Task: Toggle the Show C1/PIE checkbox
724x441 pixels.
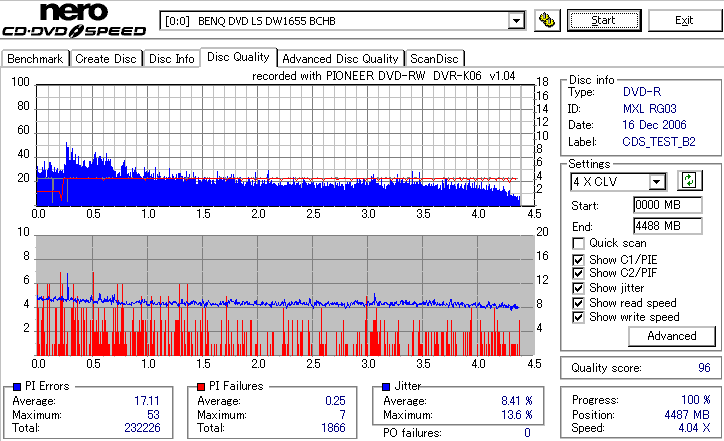Action: coord(578,260)
